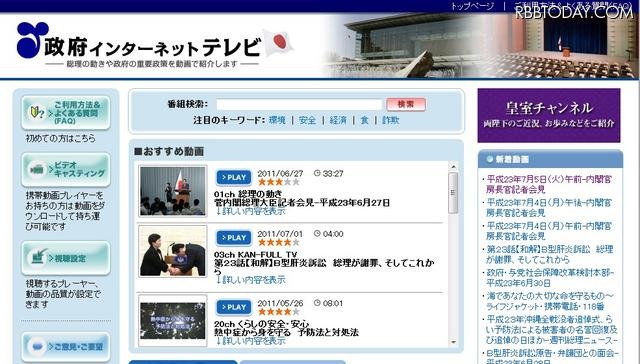Select the 詐欺 keyword link
The image size is (640, 364).
click(x=391, y=120)
